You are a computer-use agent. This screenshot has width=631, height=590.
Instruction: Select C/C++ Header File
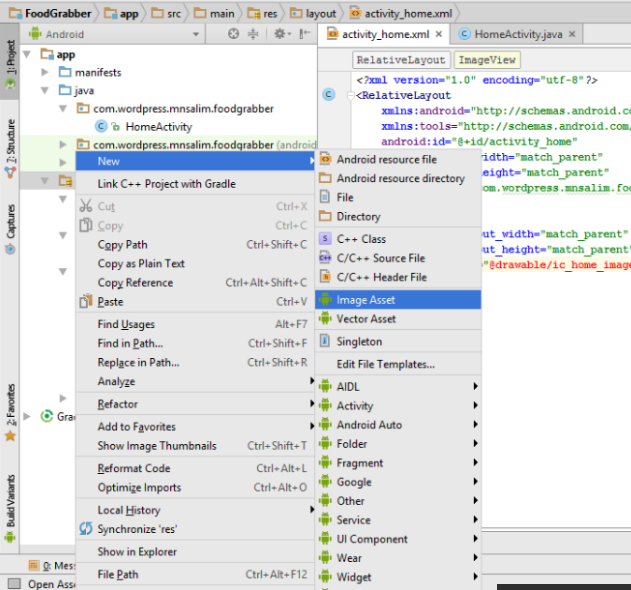click(398, 277)
